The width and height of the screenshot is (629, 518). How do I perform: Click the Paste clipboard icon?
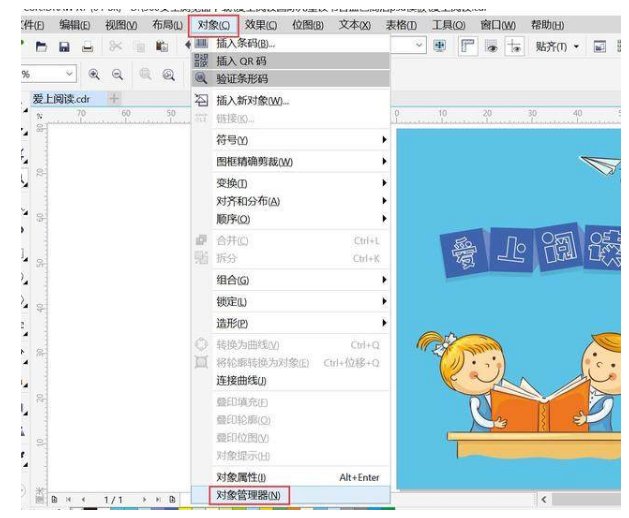(162, 47)
